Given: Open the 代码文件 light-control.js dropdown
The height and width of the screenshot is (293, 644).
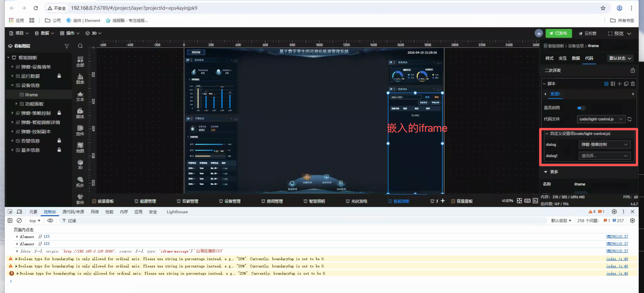Looking at the screenshot, I should click(x=601, y=119).
